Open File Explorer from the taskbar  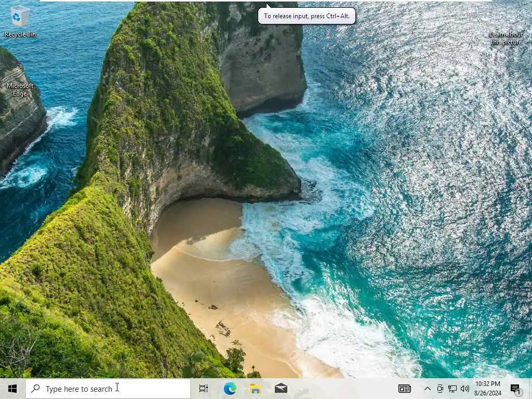coord(256,389)
